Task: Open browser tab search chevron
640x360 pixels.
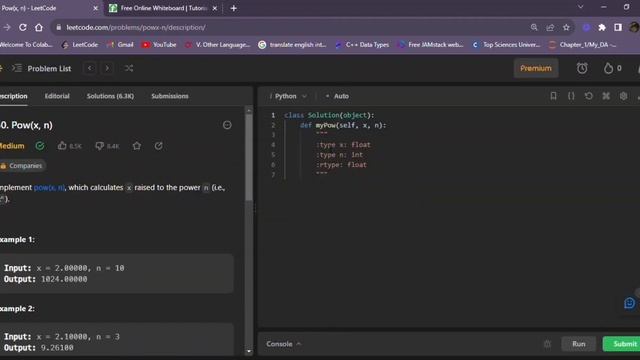Action: 580,7
